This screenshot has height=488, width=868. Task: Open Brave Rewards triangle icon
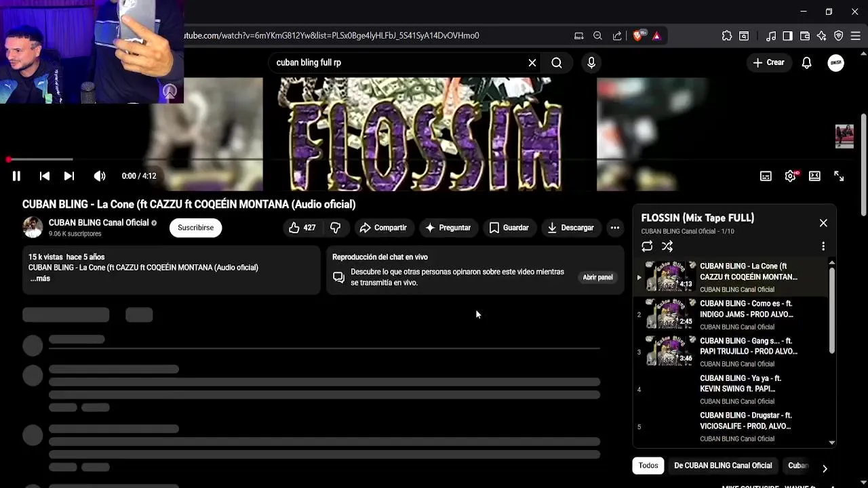coord(656,36)
